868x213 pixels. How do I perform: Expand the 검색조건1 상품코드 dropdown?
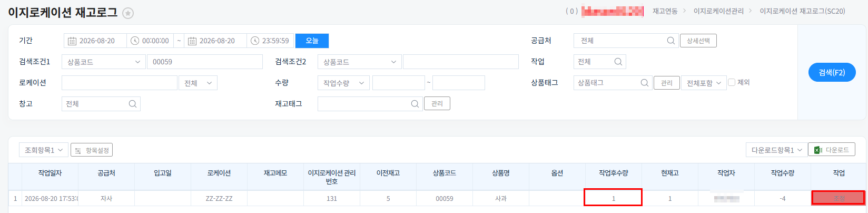click(104, 62)
